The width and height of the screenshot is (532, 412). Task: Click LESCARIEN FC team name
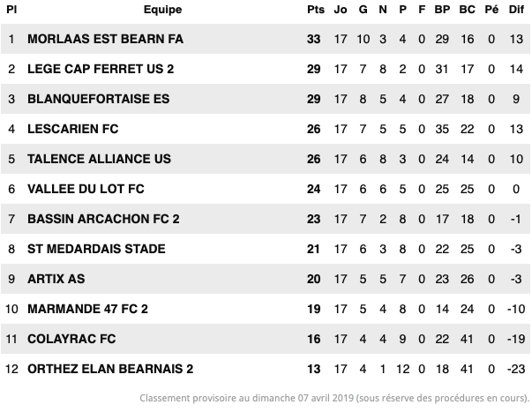pyautogui.click(x=73, y=129)
